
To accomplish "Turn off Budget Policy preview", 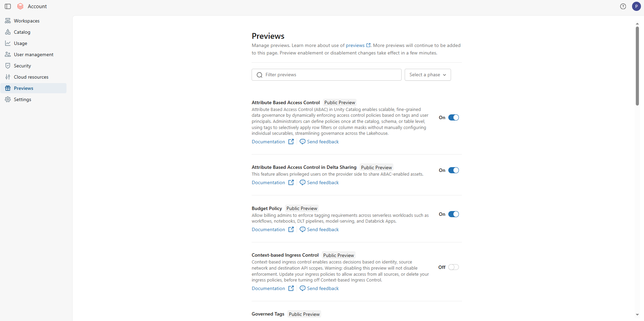I will click(453, 214).
